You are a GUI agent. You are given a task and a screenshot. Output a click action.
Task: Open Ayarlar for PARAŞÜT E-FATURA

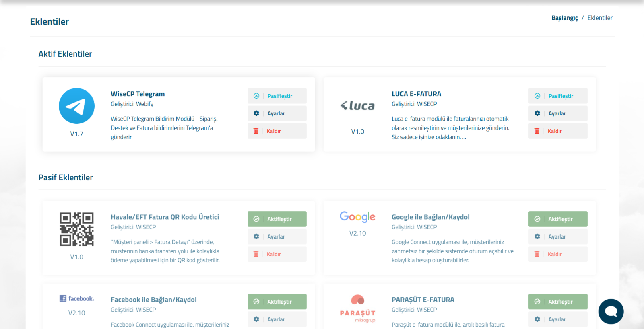(558, 319)
